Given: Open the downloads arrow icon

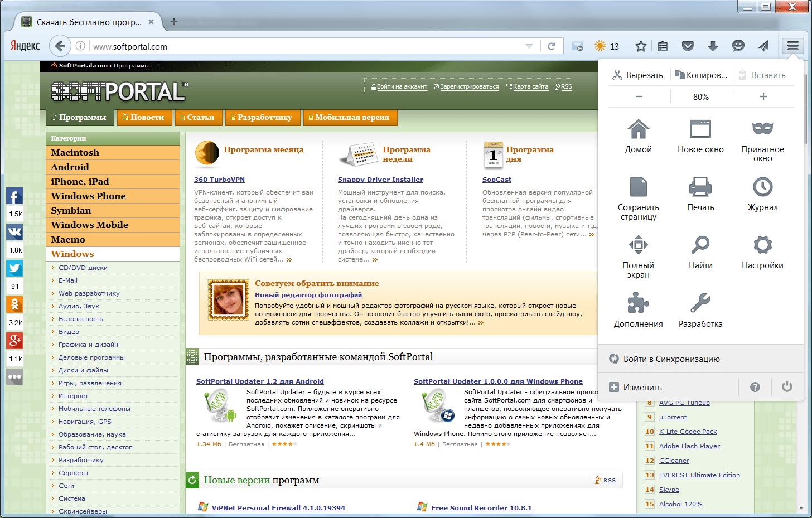Looking at the screenshot, I should coord(713,46).
